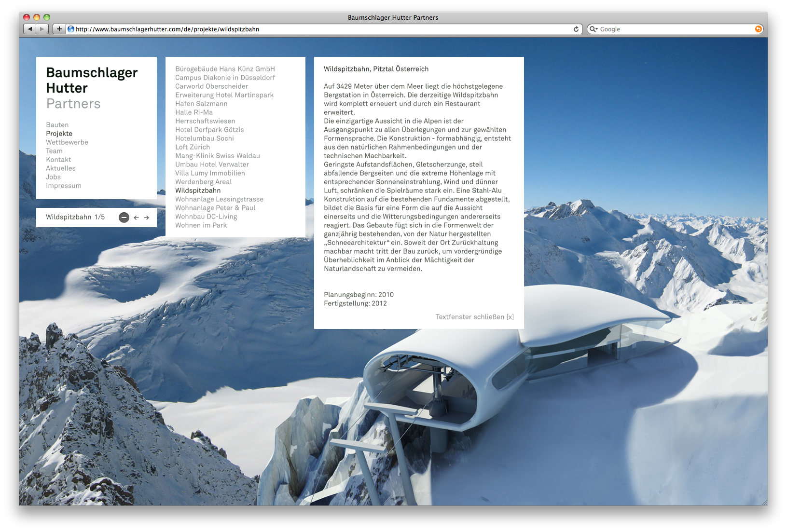Viewport: 787px width, 532px height.
Task: Open the Team menu item
Action: pos(54,151)
